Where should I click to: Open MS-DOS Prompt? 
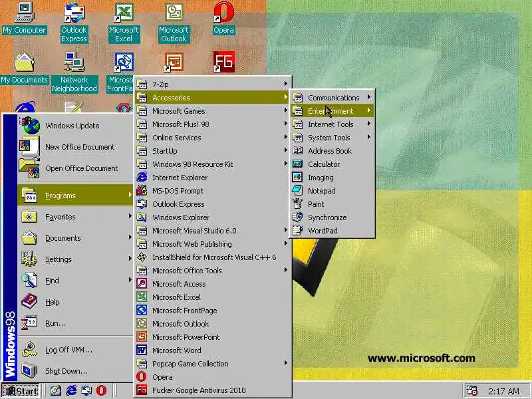click(x=212, y=191)
